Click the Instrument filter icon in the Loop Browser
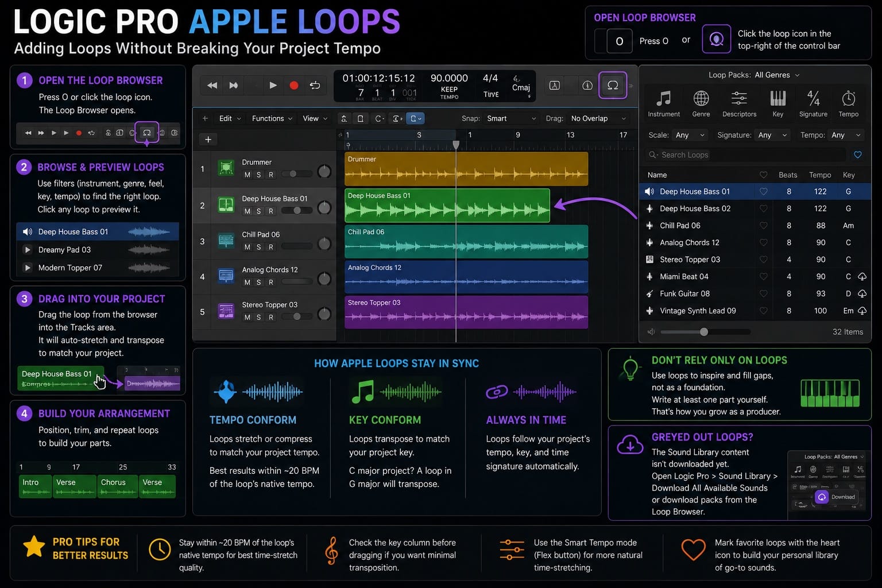The height and width of the screenshot is (588, 882). coord(664,98)
